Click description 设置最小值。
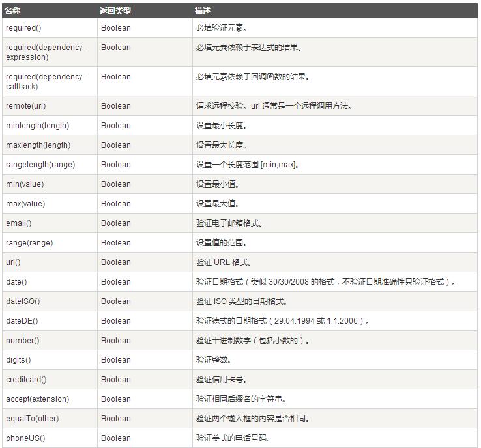This screenshot has width=481, height=448. (218, 184)
